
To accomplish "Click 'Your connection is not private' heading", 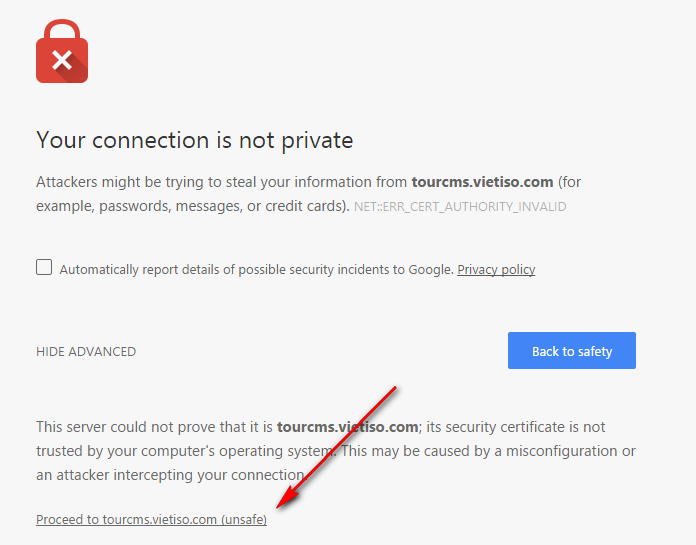I will [x=194, y=140].
